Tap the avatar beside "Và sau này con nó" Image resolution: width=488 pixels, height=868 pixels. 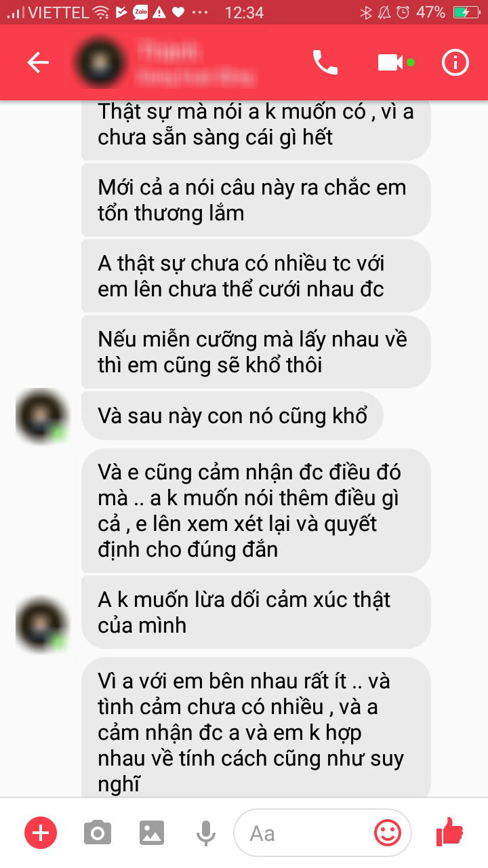42,415
